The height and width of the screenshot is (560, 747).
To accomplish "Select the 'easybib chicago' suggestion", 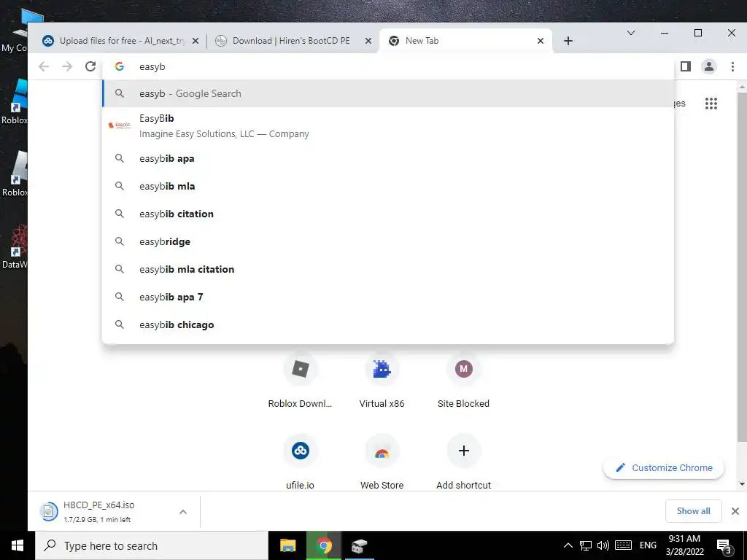I will [388, 324].
